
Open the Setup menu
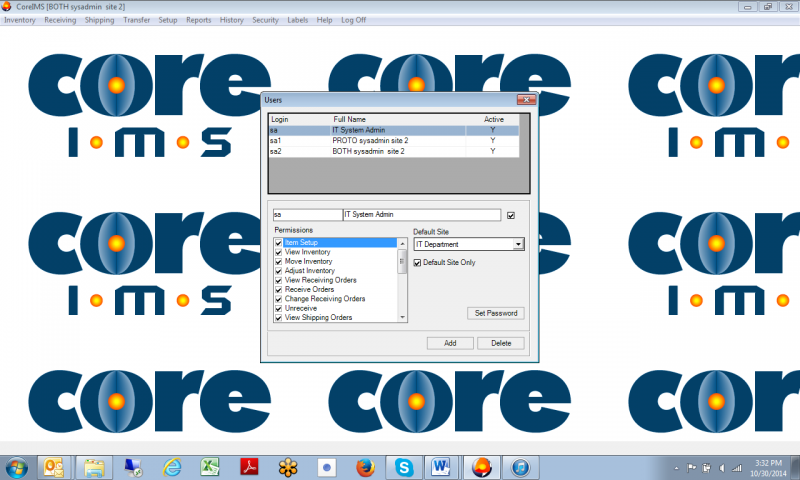pos(167,20)
